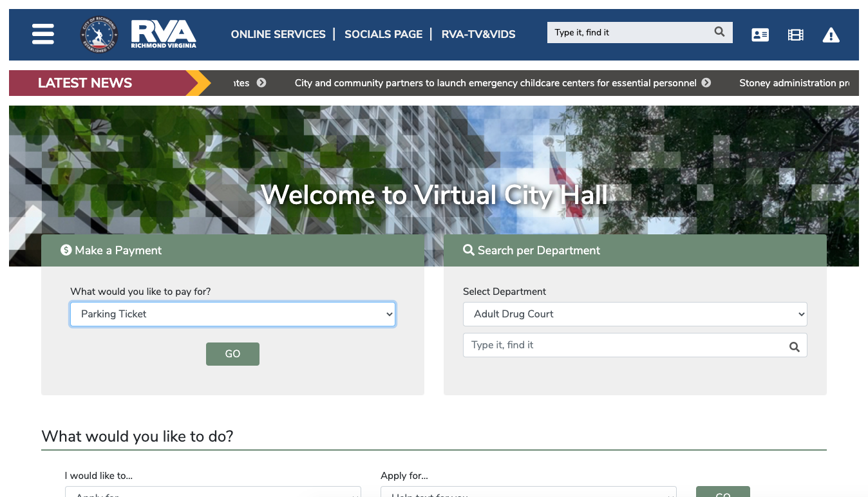Viewport: 868px width, 497px height.
Task: Click arrow icon after childcare centers news
Action: click(706, 83)
